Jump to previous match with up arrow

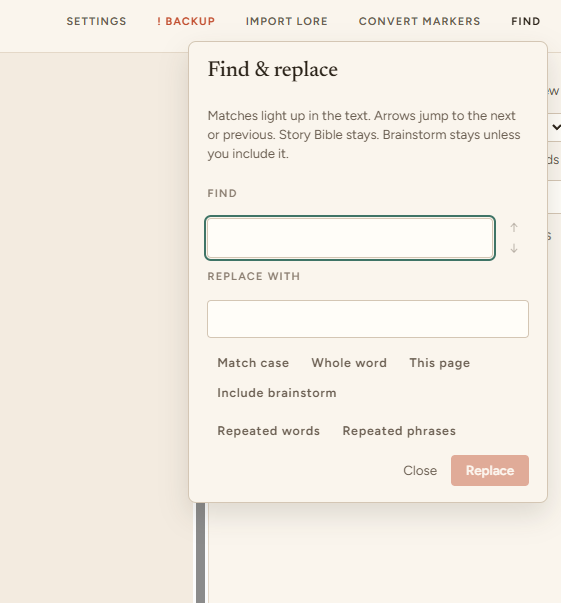pyautogui.click(x=514, y=227)
